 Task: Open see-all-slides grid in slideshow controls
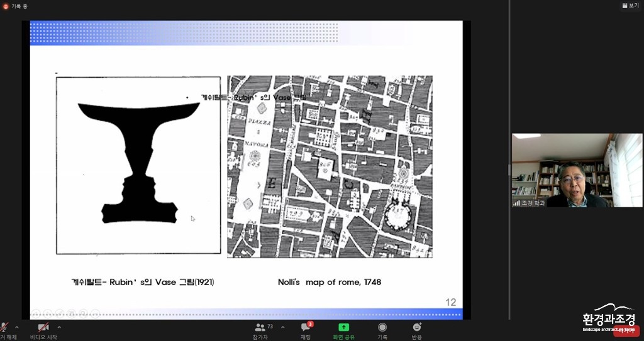tap(72, 314)
